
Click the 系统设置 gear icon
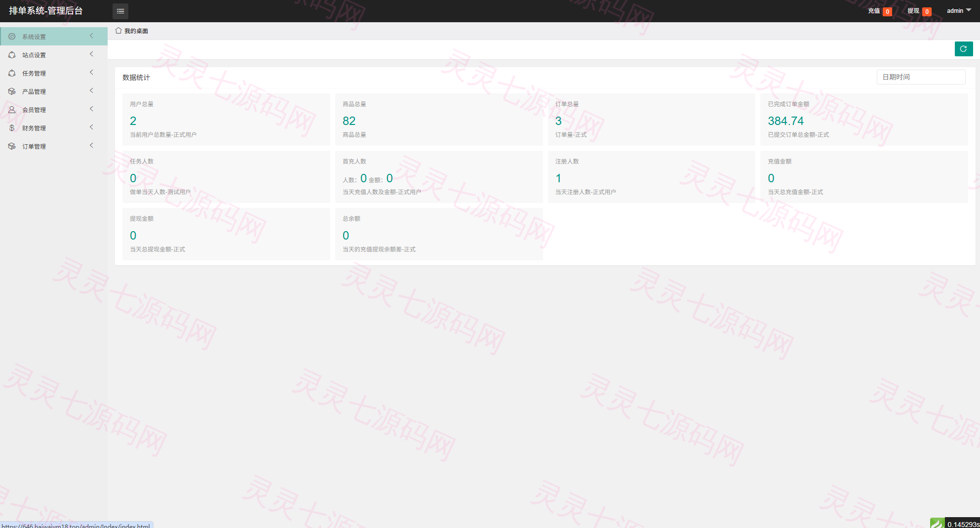[12, 37]
